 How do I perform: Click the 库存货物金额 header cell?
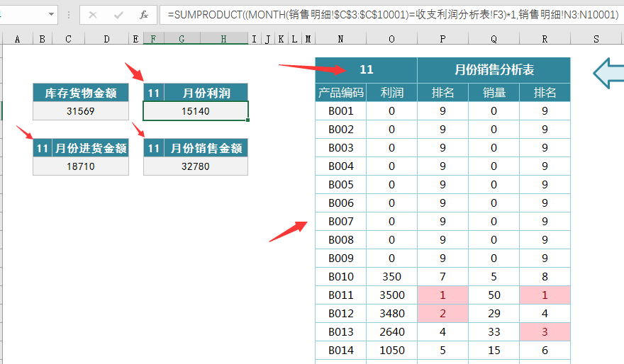[81, 93]
